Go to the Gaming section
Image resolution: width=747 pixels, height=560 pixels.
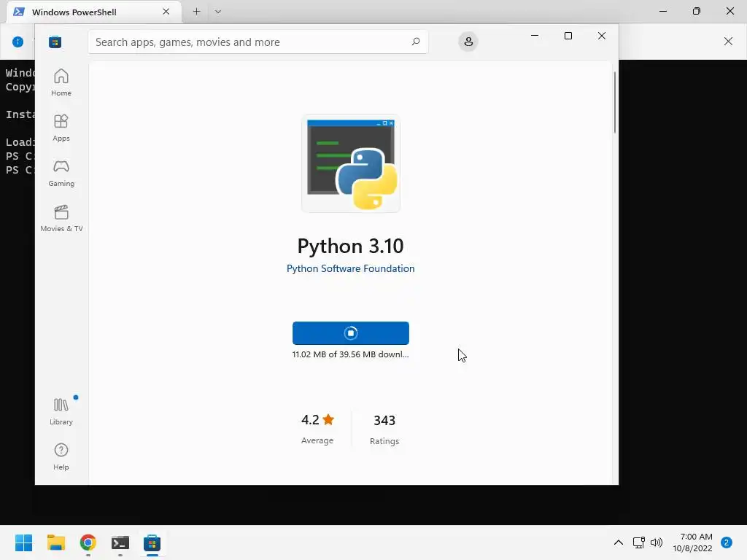(x=61, y=173)
